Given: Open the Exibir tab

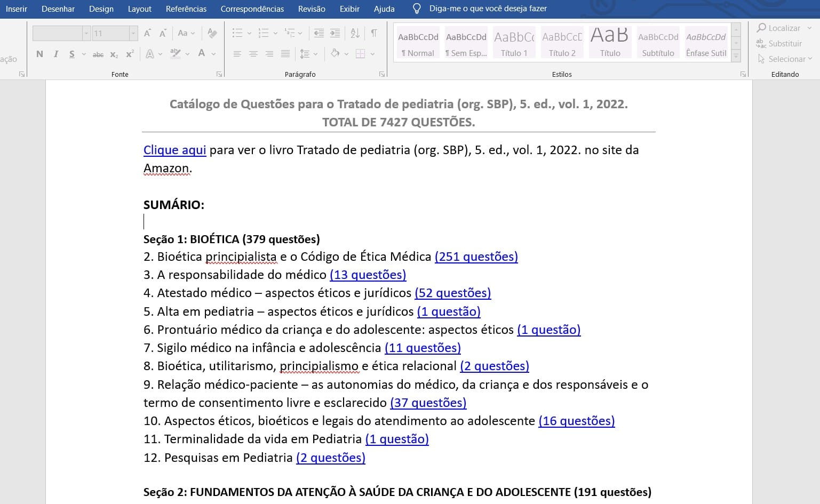Looking at the screenshot, I should point(349,9).
